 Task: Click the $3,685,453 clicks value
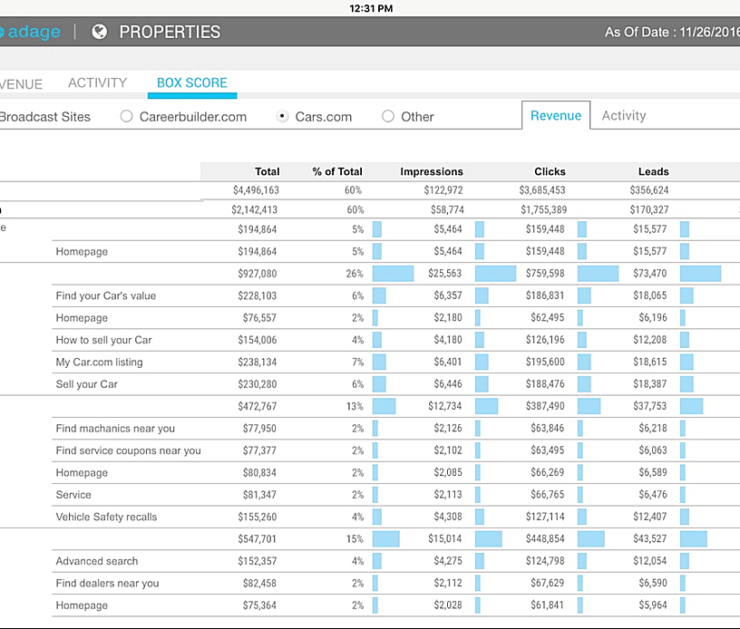pyautogui.click(x=542, y=190)
